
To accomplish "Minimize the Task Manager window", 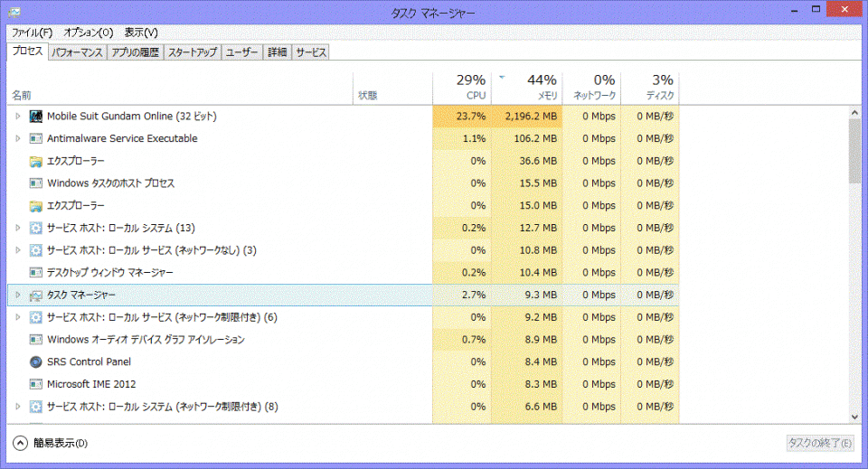I will tap(795, 10).
